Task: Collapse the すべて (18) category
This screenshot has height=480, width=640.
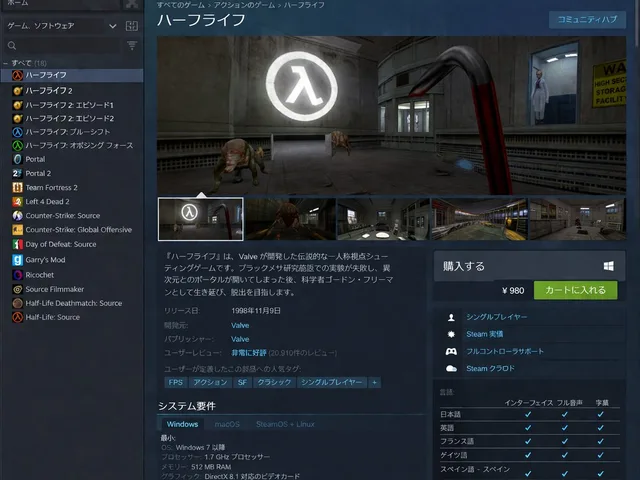Action: [x=5, y=63]
